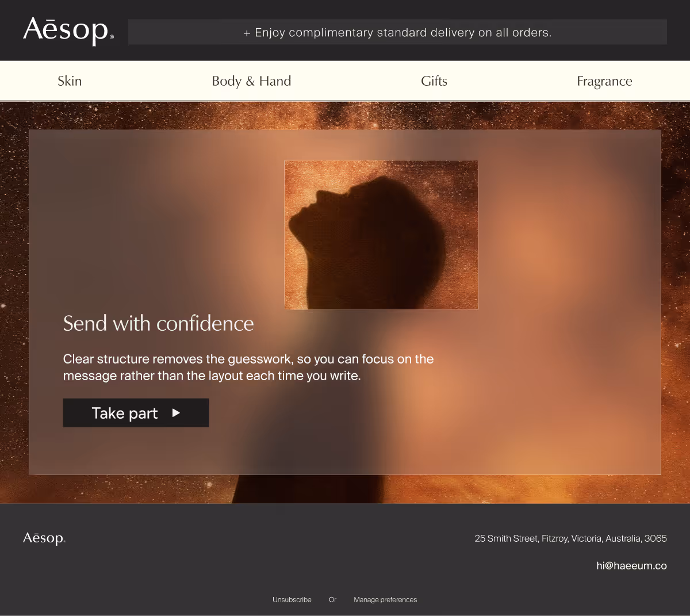This screenshot has height=616, width=690.
Task: Click the Aesop logo in the header
Action: pos(68,31)
